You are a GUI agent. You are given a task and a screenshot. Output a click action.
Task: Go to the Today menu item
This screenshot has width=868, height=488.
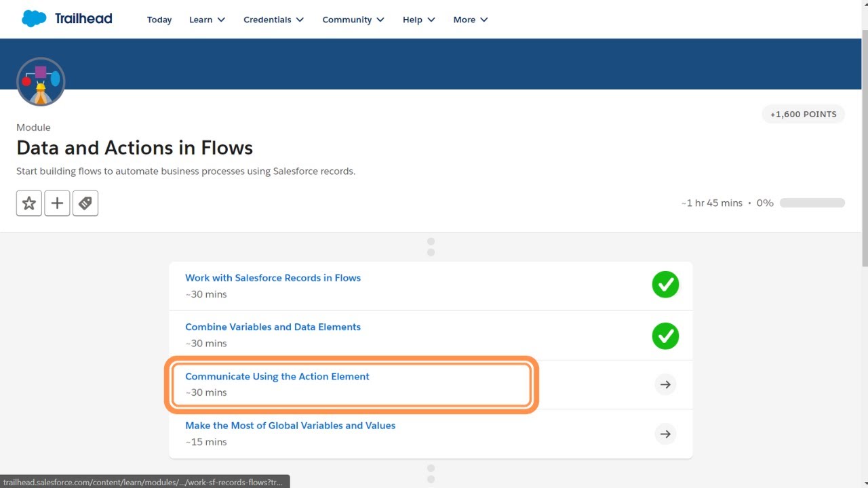pos(159,20)
